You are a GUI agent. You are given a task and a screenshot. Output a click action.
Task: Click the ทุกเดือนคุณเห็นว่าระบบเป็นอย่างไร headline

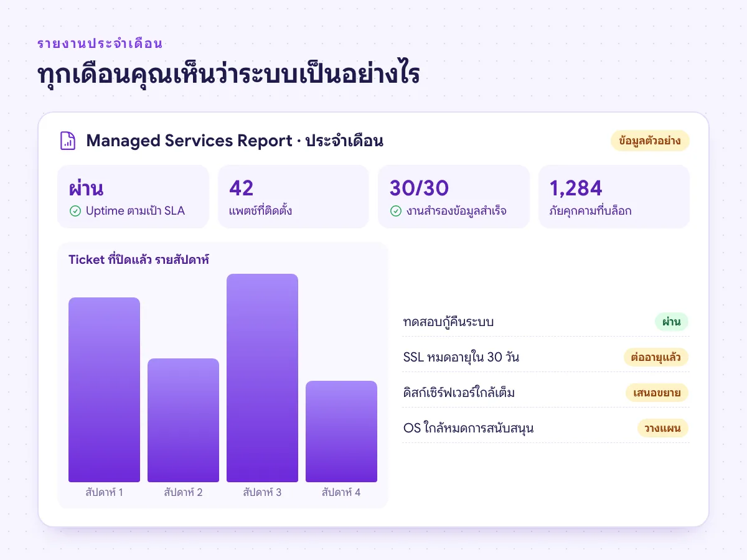pyautogui.click(x=228, y=75)
